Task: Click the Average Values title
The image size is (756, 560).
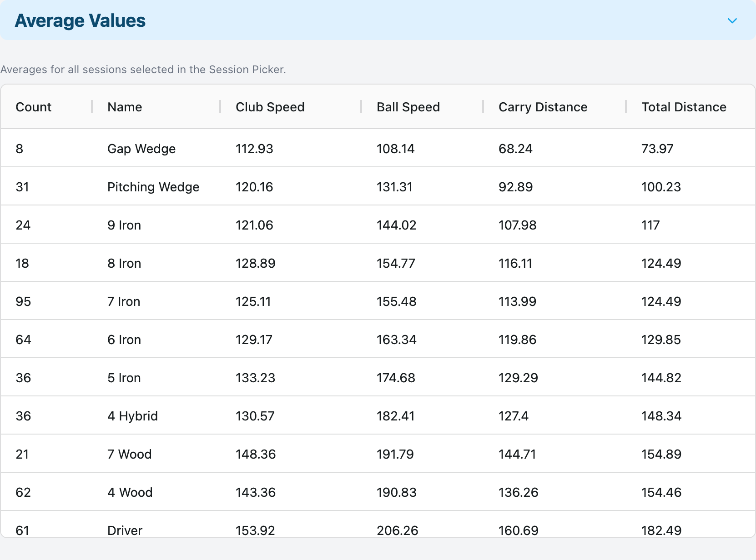Action: [x=80, y=20]
